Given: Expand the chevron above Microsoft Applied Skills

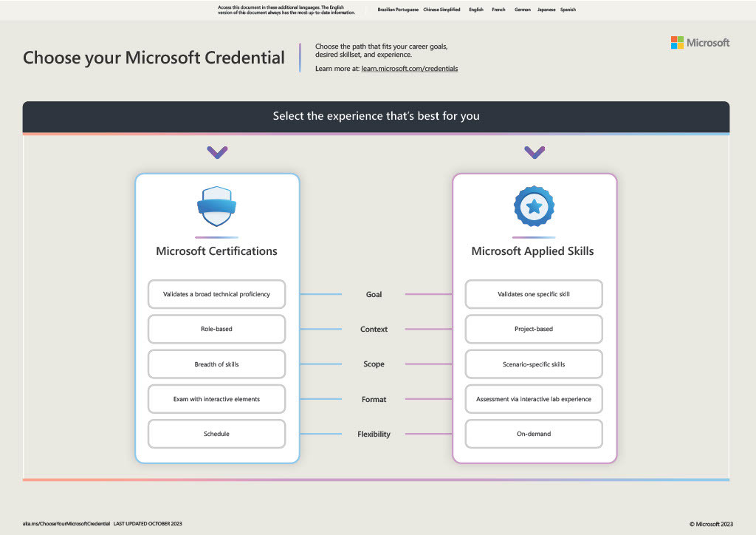Looking at the screenshot, I should pos(535,152).
